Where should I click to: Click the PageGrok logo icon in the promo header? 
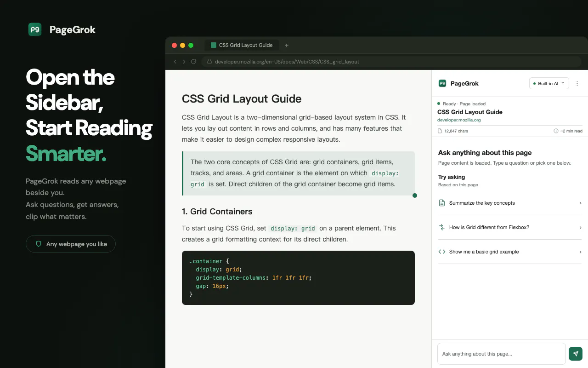[34, 29]
